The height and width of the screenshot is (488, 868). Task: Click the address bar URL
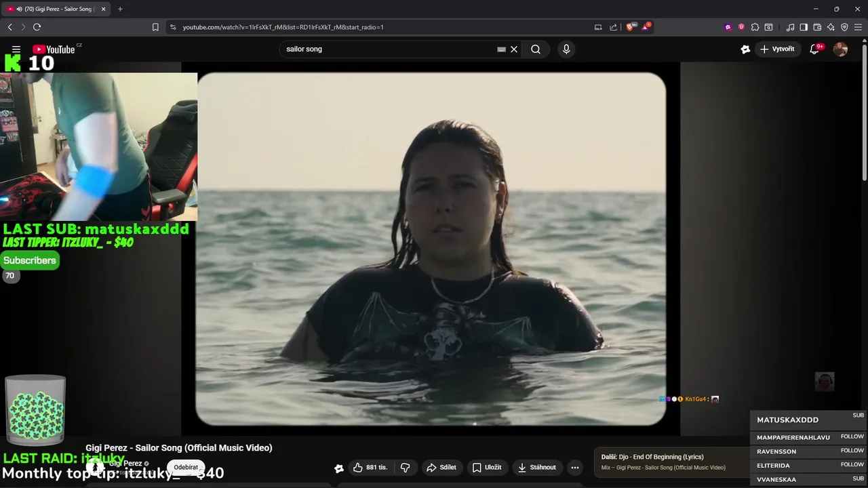click(283, 27)
